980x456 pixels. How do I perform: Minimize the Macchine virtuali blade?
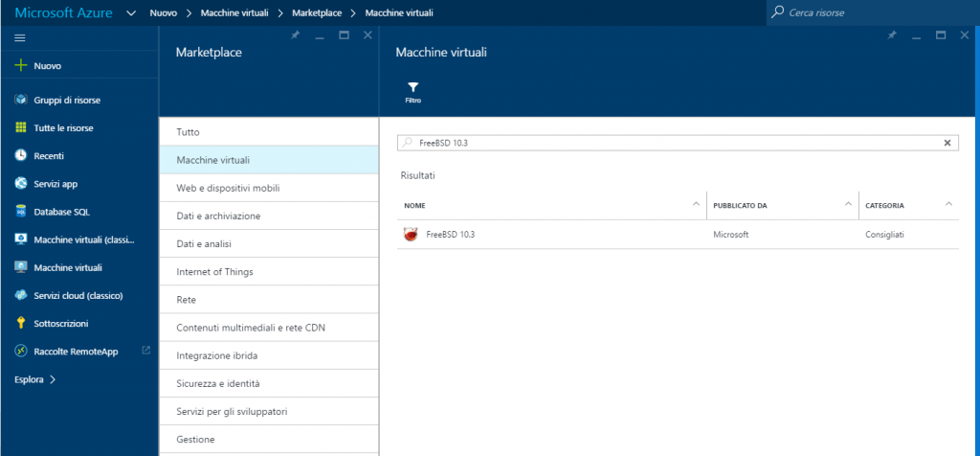point(916,36)
